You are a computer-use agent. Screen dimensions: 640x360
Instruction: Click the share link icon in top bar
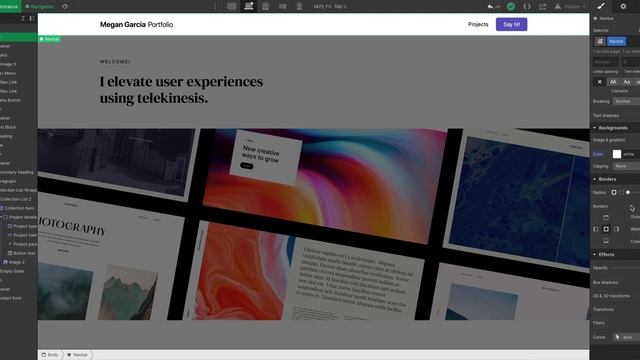point(542,6)
